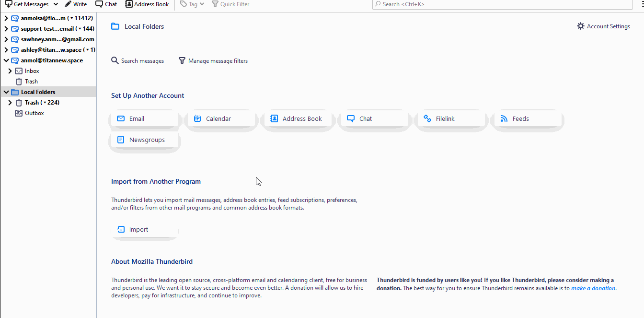Open Account Settings
The width and height of the screenshot is (644, 318).
coord(603,26)
